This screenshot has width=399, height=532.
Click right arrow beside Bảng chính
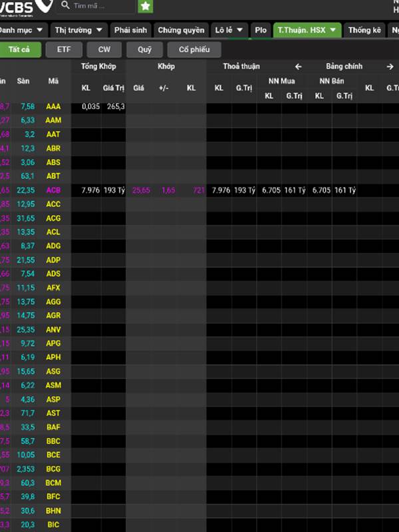(x=390, y=66)
